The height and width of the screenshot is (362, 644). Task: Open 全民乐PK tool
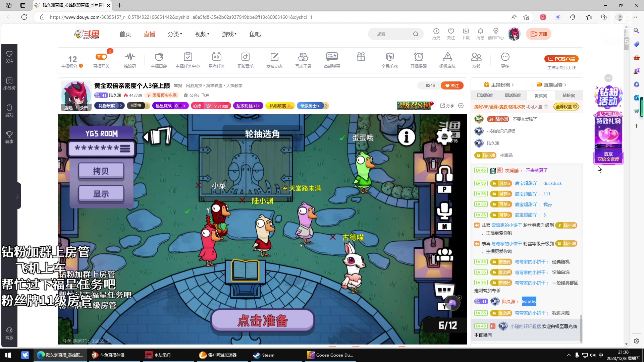coord(390,60)
